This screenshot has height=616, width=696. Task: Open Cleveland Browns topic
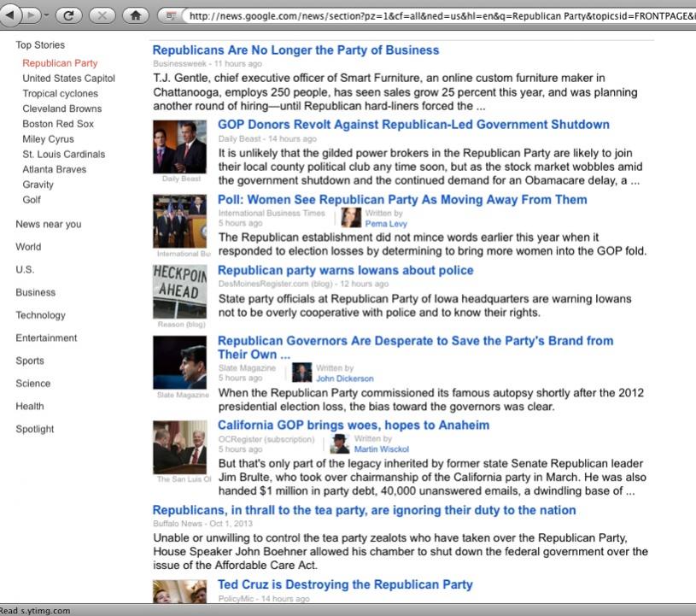(62, 109)
